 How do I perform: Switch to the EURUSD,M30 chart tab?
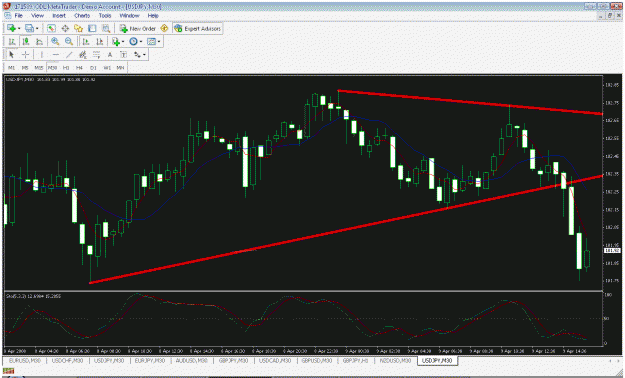(25, 360)
